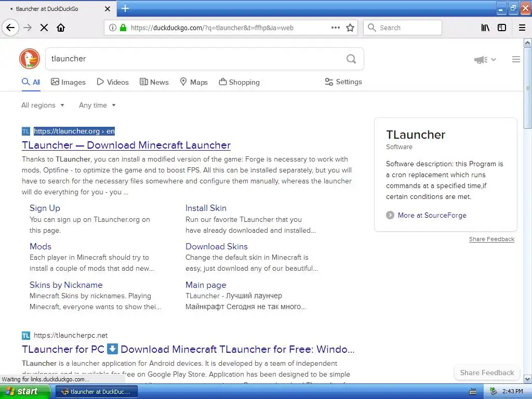Open TLauncher — Download Minecraft Launcher result
The width and height of the screenshot is (532, 399).
126,145
